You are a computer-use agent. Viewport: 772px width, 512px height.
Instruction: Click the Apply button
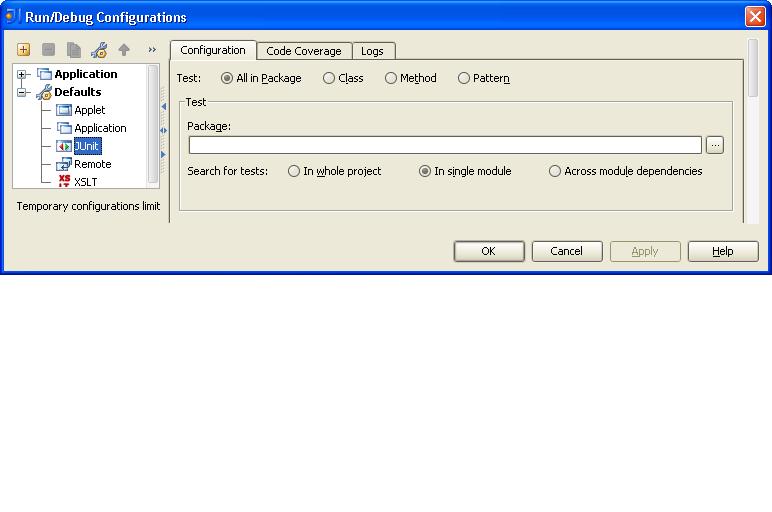(645, 251)
